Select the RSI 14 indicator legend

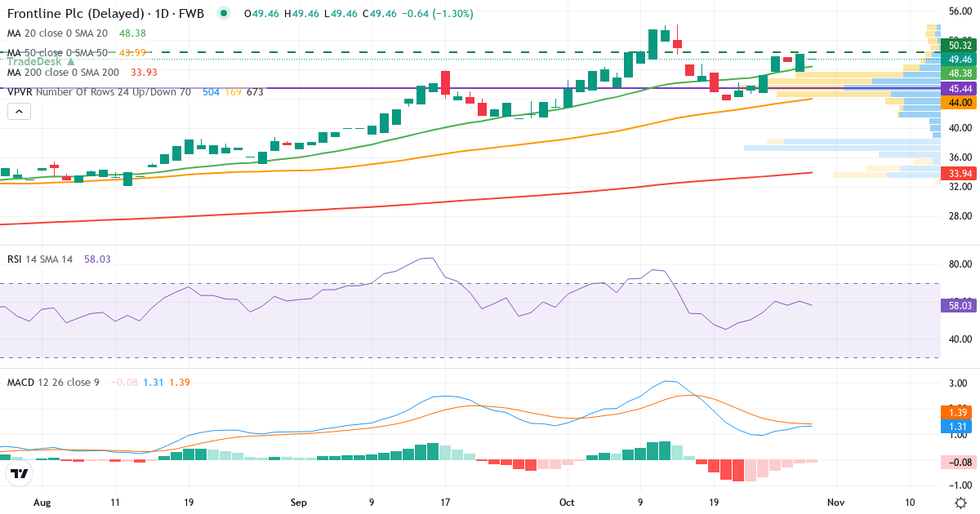coord(40,259)
